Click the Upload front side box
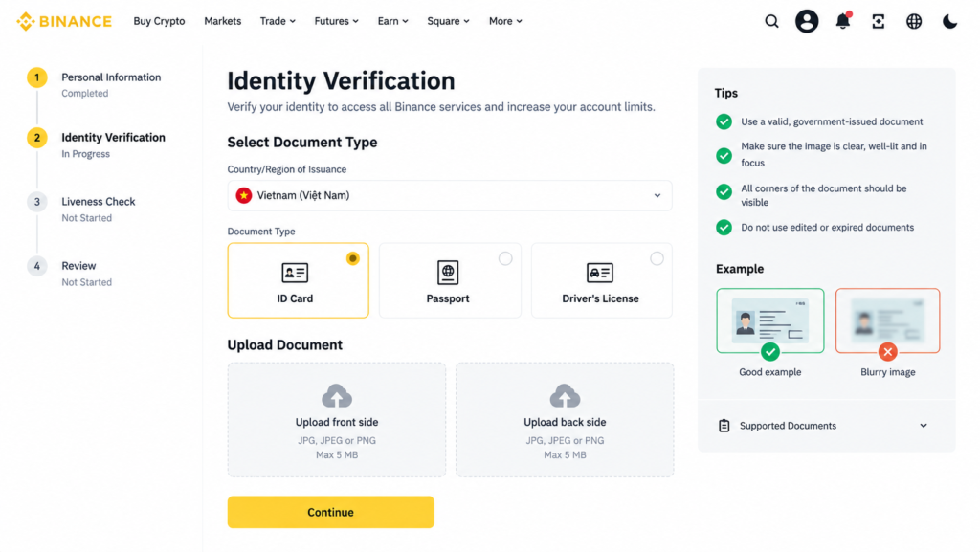 337,420
